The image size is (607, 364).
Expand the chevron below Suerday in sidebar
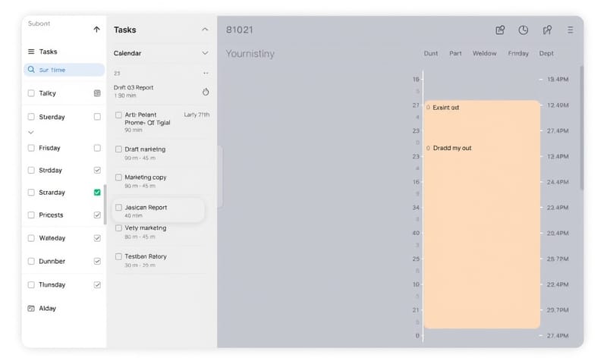(x=31, y=132)
